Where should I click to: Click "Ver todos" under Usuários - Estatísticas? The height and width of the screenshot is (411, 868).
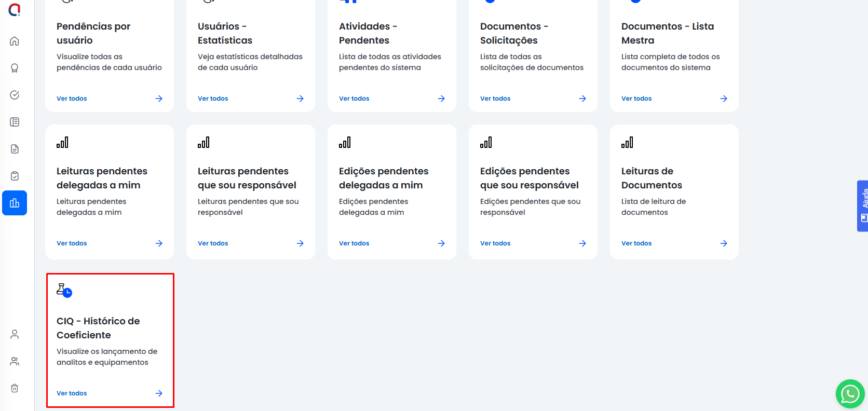coord(213,99)
